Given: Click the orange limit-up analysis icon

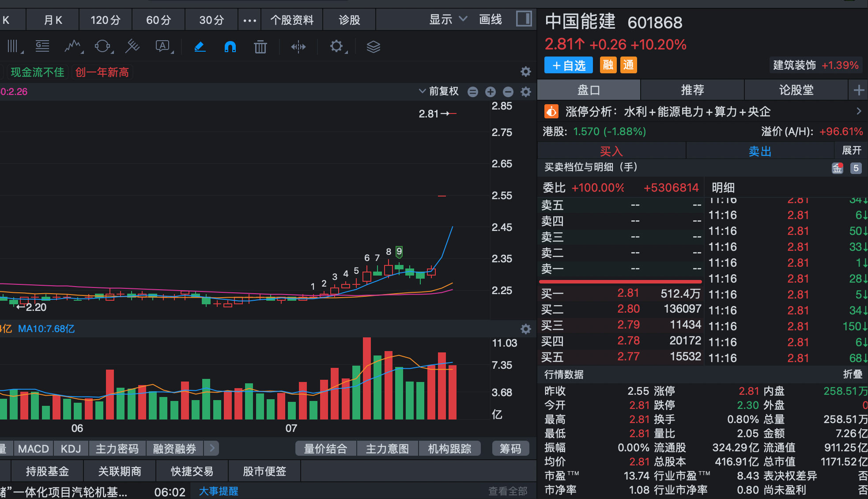Looking at the screenshot, I should pos(551,111).
